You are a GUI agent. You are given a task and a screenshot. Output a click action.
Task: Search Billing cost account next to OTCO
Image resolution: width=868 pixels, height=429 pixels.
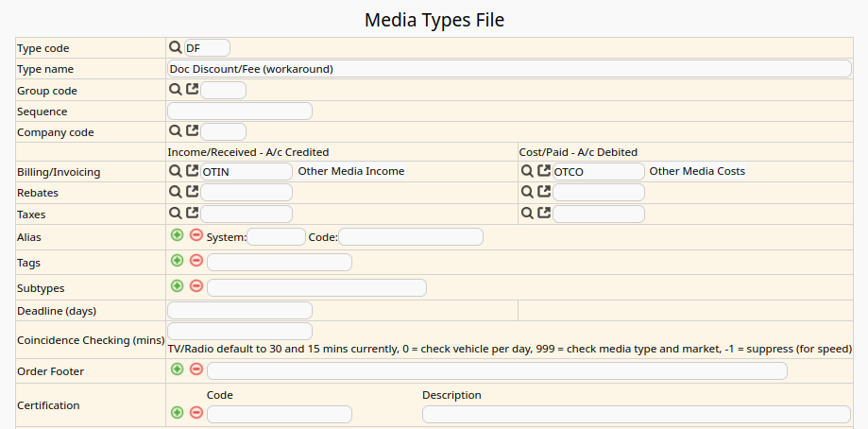coord(528,171)
